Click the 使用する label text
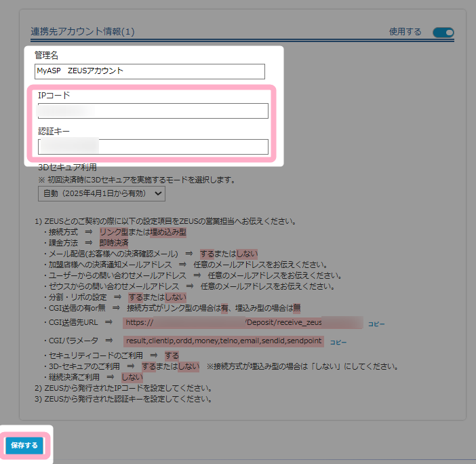This screenshot has width=476, height=464. (405, 32)
